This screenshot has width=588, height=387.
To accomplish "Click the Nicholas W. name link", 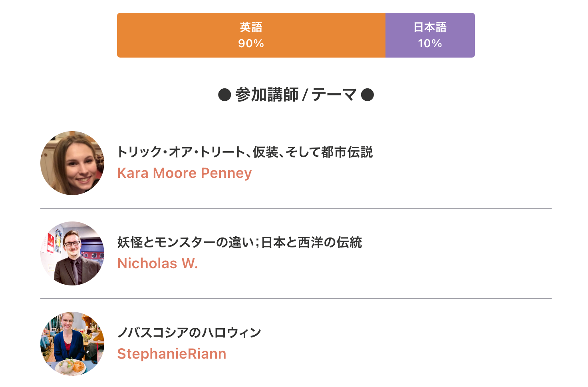I will click(x=157, y=263).
